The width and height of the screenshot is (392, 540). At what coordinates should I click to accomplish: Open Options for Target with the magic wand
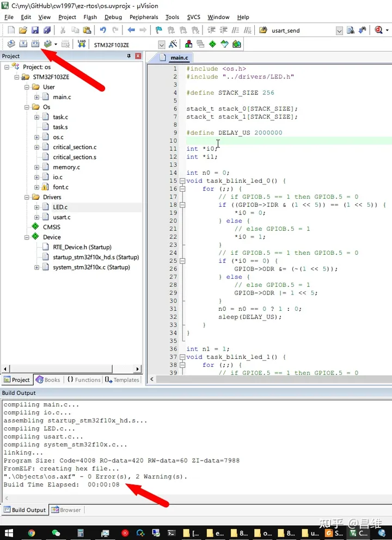pyautogui.click(x=173, y=44)
